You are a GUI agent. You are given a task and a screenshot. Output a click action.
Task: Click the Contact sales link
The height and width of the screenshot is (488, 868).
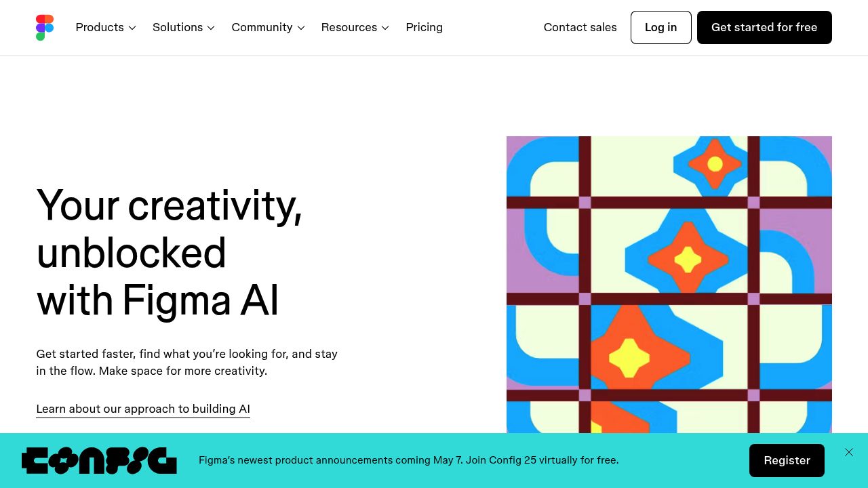pyautogui.click(x=580, y=27)
